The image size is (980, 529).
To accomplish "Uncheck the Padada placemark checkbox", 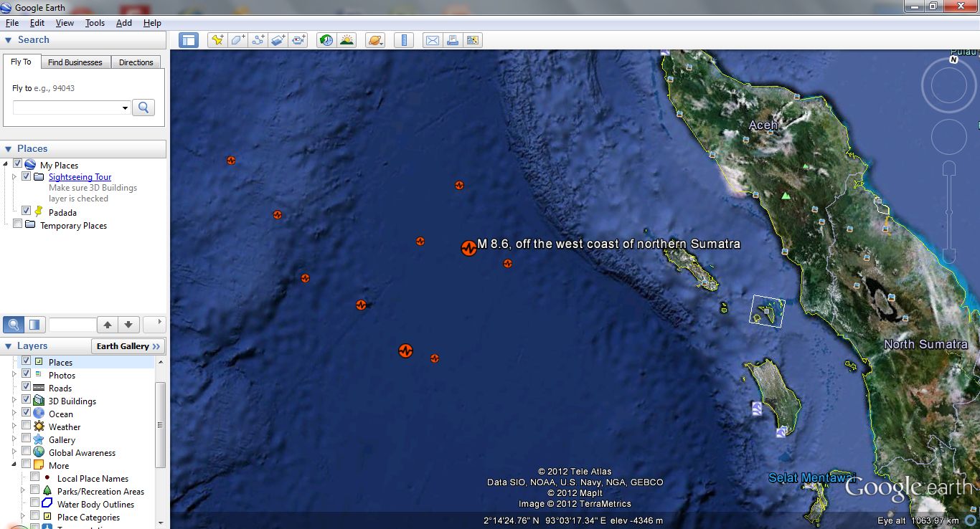I will [27, 211].
